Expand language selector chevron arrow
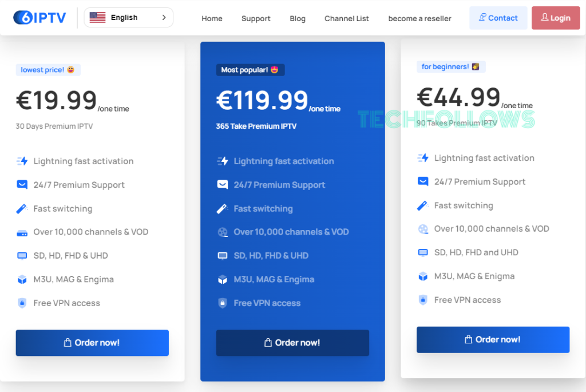Screen dimensions: 586x392 click(164, 18)
